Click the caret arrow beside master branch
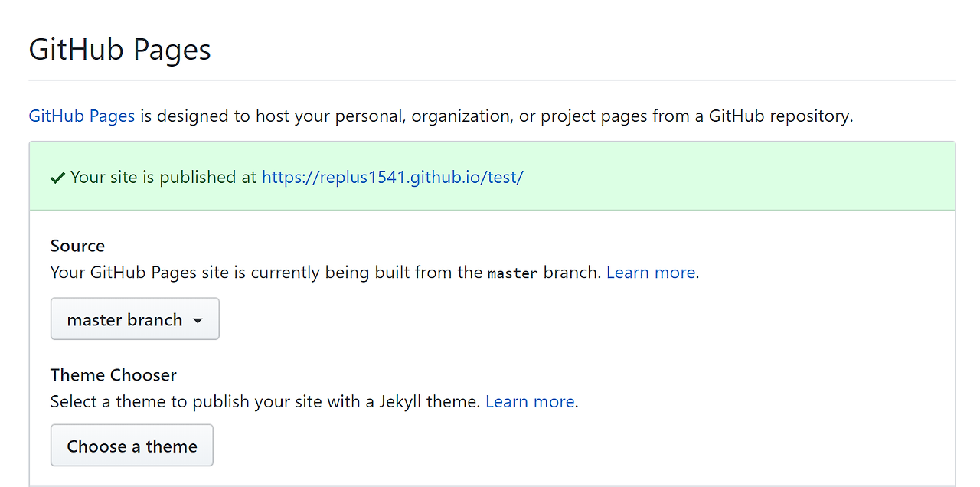Image resolution: width=980 pixels, height=487 pixels. pyautogui.click(x=198, y=321)
